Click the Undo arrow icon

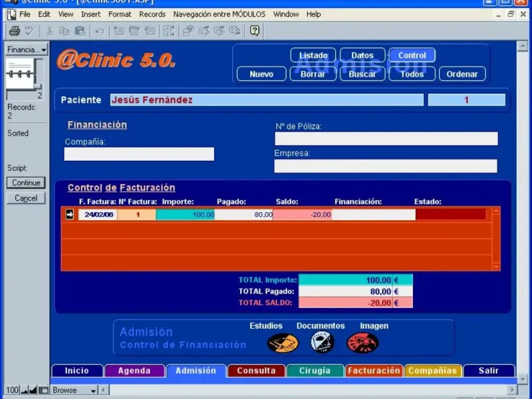(x=99, y=31)
